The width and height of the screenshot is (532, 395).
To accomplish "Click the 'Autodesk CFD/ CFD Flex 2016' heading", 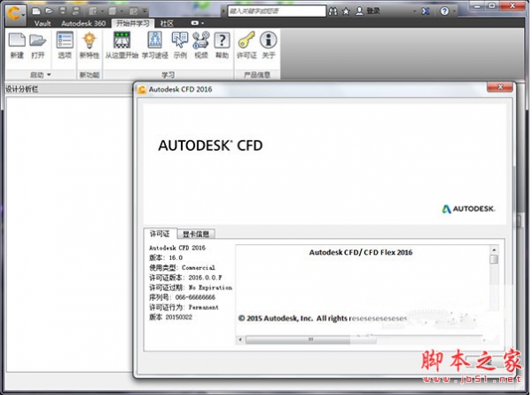I will tap(361, 252).
